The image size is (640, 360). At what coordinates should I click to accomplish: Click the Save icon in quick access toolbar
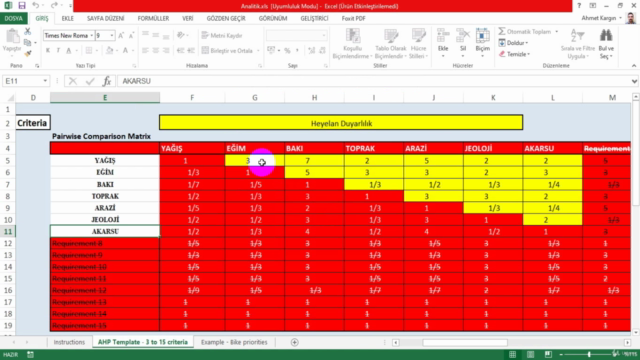(22, 6)
